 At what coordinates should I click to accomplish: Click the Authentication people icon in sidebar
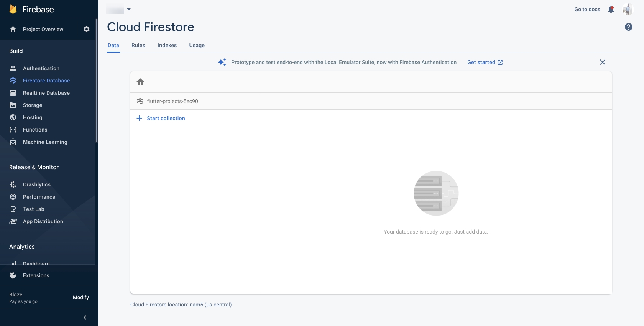(x=13, y=68)
